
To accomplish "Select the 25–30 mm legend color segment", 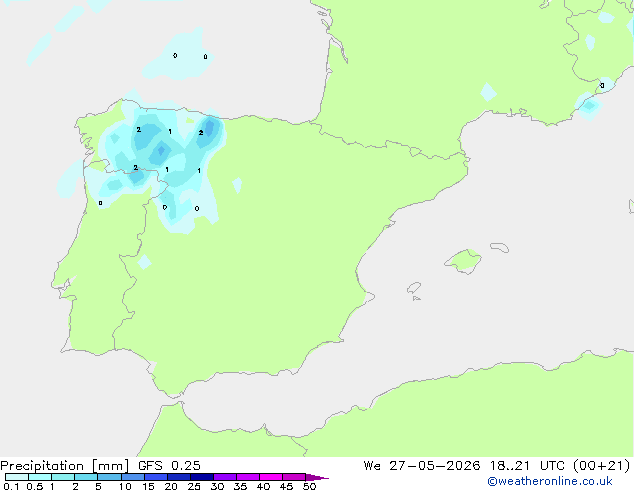I will tap(201, 477).
